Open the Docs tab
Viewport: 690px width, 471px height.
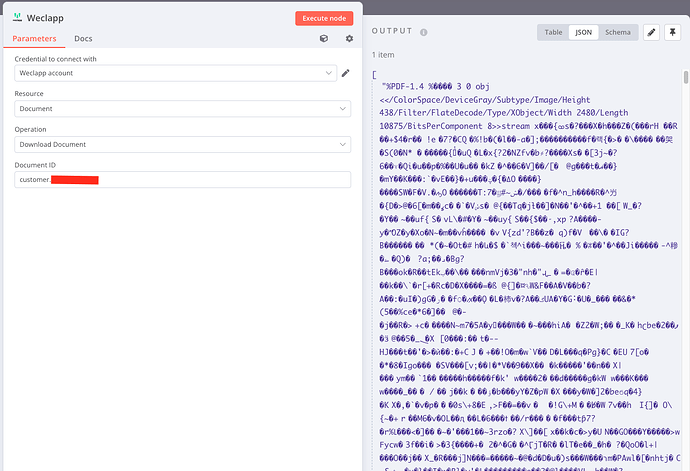click(83, 39)
